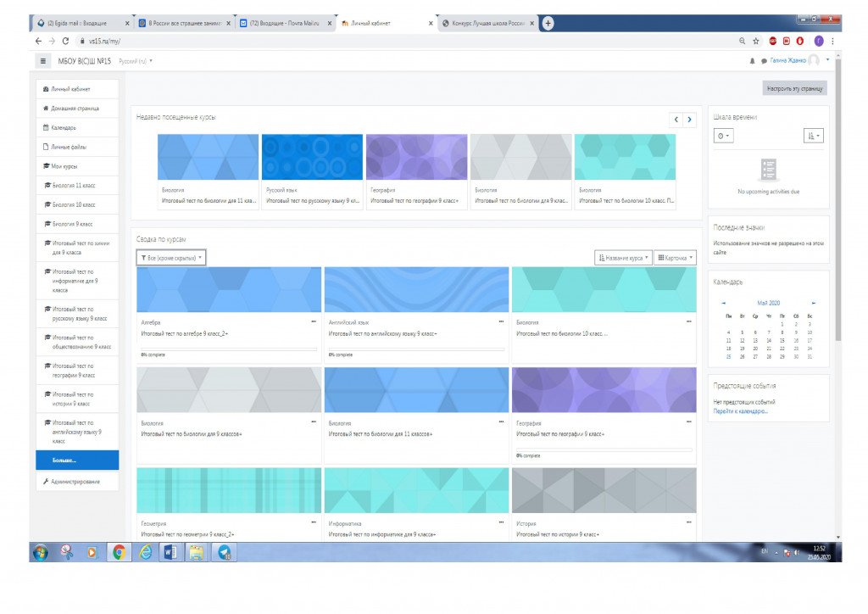Open the Название курса sort dropdown
Viewport: 868px width, 614px height.
(x=623, y=258)
